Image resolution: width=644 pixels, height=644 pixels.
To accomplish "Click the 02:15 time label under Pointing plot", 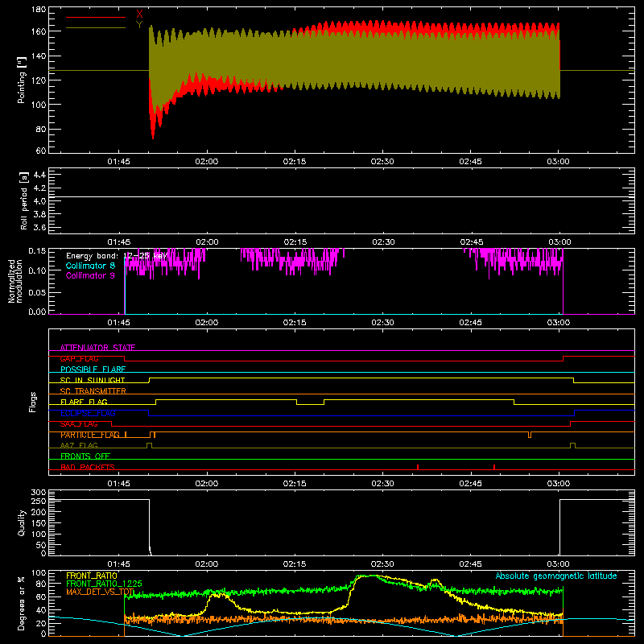I will click(295, 162).
